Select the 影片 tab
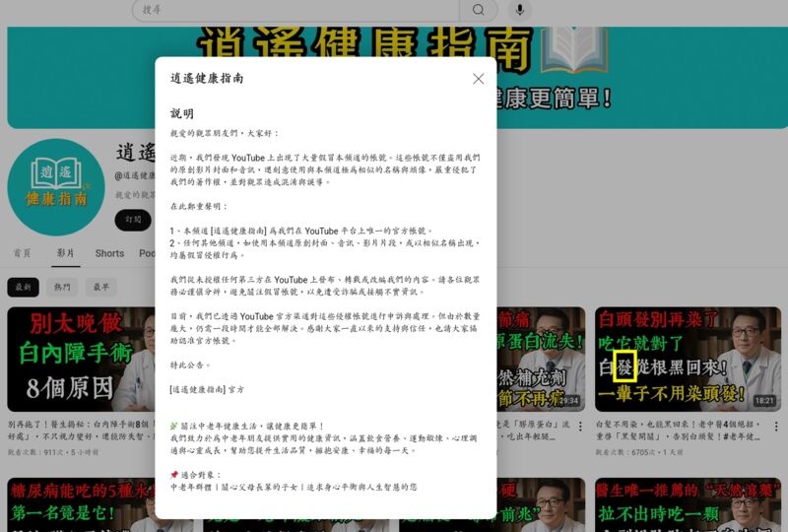The width and height of the screenshot is (788, 532). (x=65, y=253)
